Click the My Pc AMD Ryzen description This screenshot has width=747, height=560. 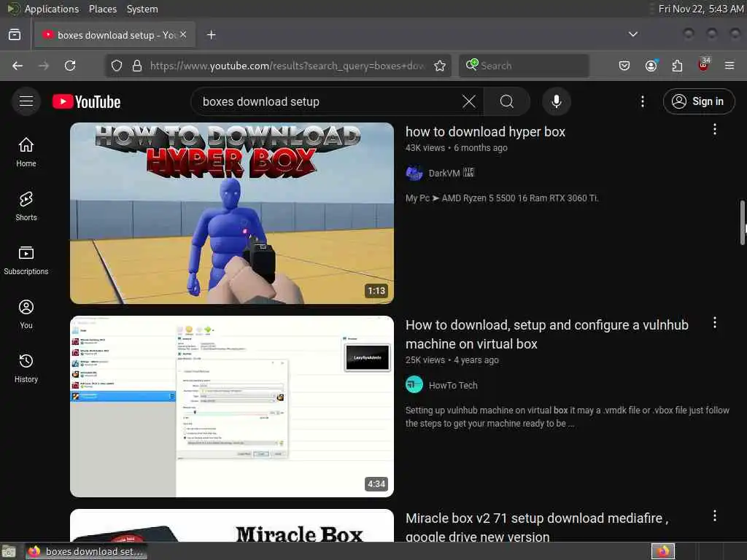[502, 198]
